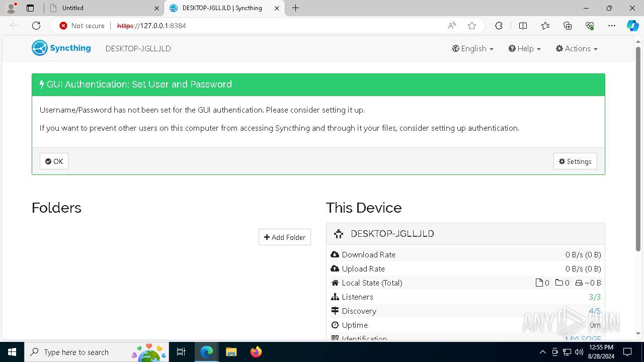Click the local disk size icon
Screen dimensions: 644x362
[x=579, y=283]
